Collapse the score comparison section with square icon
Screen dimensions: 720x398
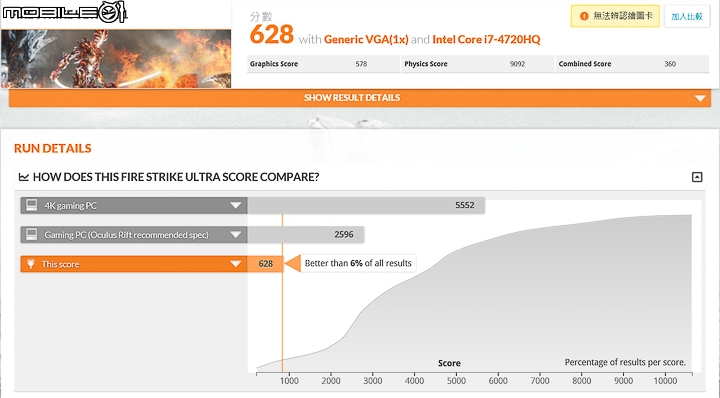[x=697, y=177]
